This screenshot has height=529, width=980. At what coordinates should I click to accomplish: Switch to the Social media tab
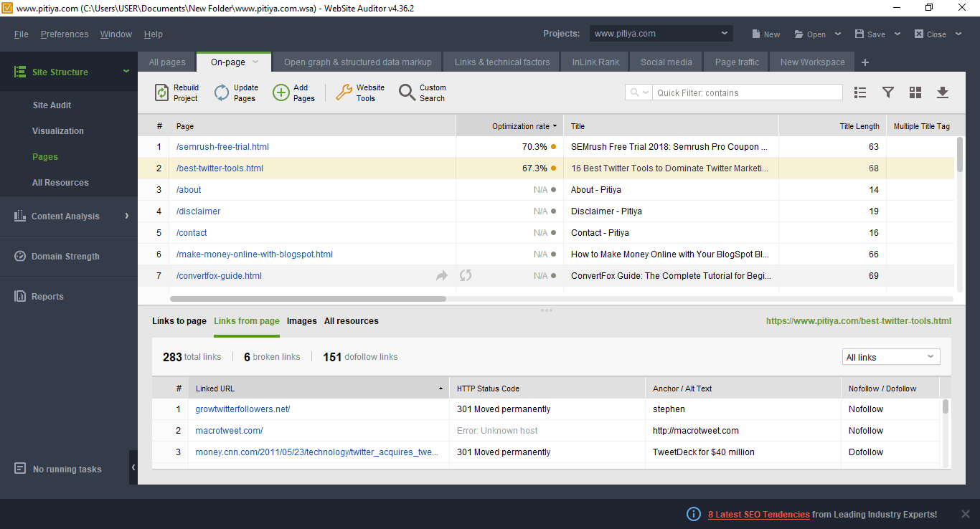(x=666, y=62)
